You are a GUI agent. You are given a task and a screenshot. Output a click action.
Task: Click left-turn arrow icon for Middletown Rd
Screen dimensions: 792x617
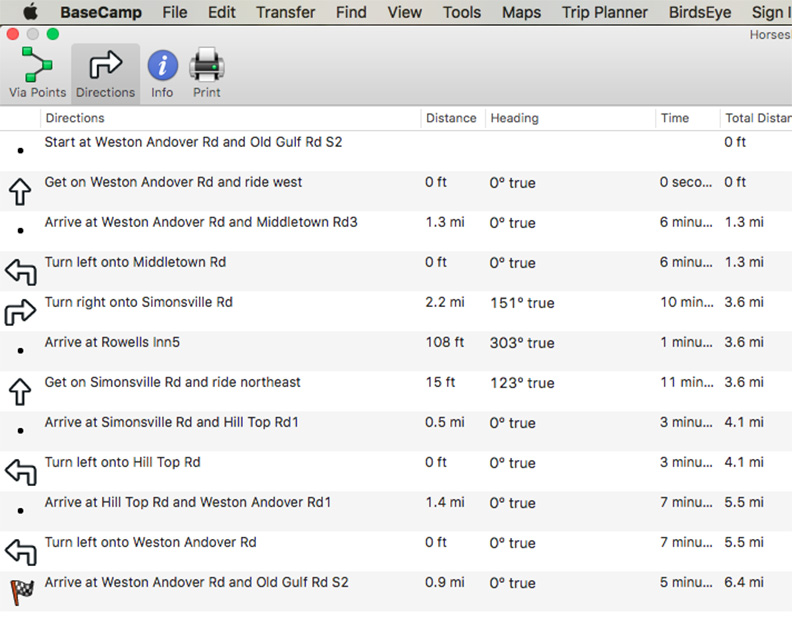click(20, 271)
